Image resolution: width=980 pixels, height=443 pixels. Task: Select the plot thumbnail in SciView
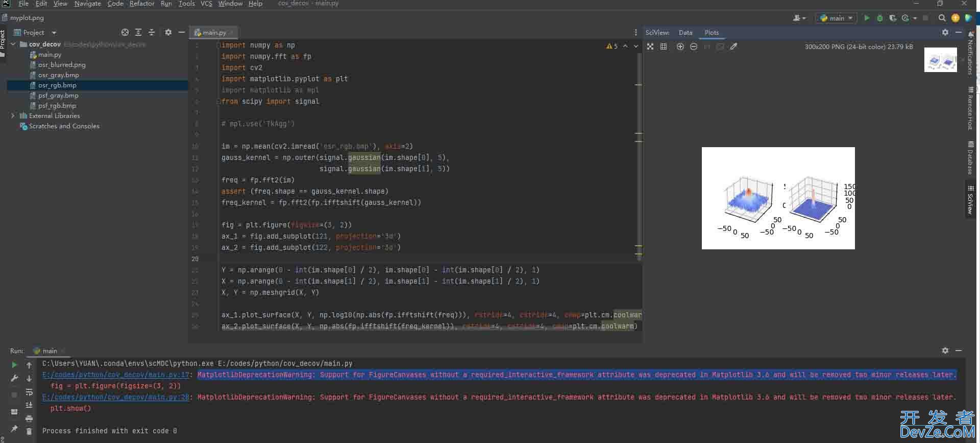[x=940, y=59]
